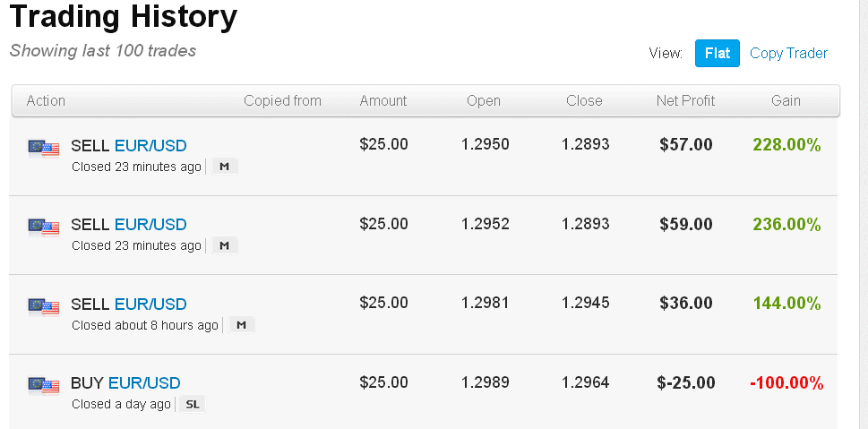The height and width of the screenshot is (429, 868).
Task: Open EUR/USD link in the 236.00% gain row
Action: [150, 224]
